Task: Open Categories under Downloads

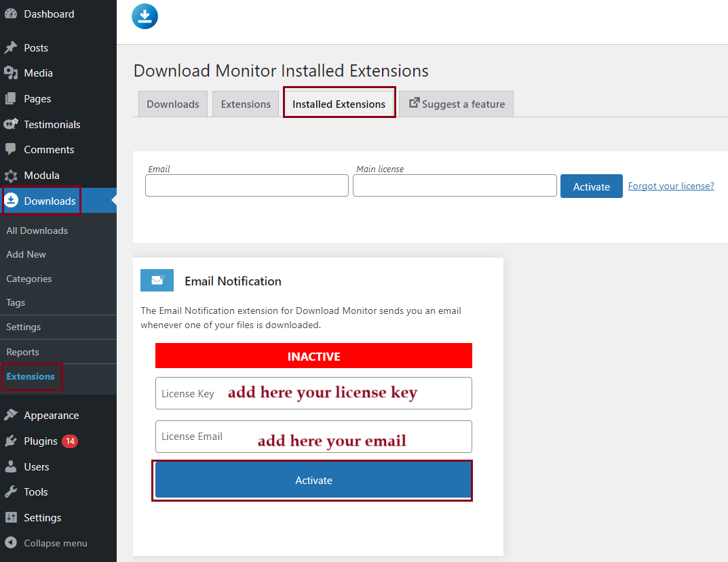Action: coord(28,279)
